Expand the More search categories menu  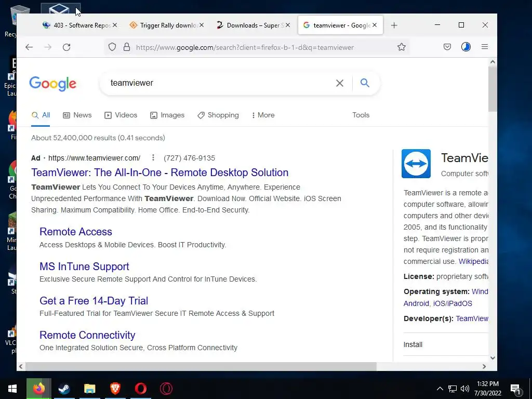(x=263, y=115)
